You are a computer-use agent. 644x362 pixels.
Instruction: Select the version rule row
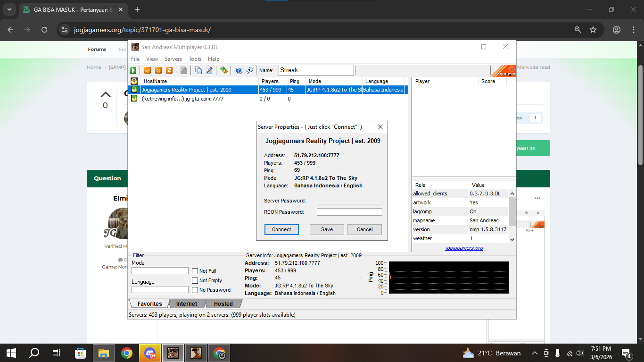(x=460, y=229)
